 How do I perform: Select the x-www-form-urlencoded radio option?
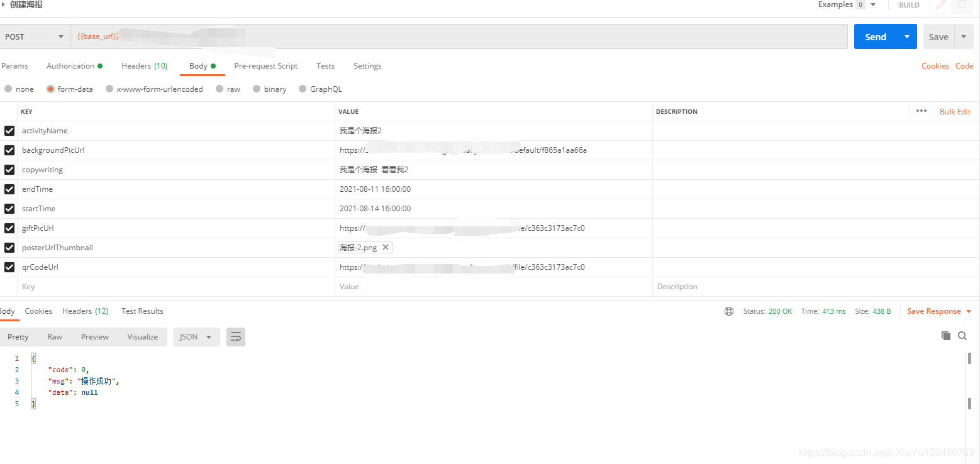pos(109,89)
